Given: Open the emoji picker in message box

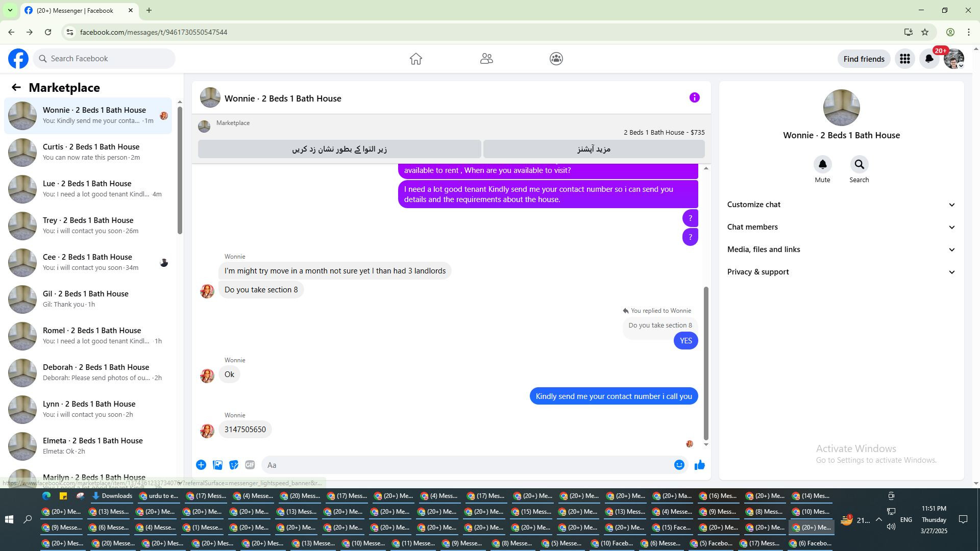Looking at the screenshot, I should point(679,465).
